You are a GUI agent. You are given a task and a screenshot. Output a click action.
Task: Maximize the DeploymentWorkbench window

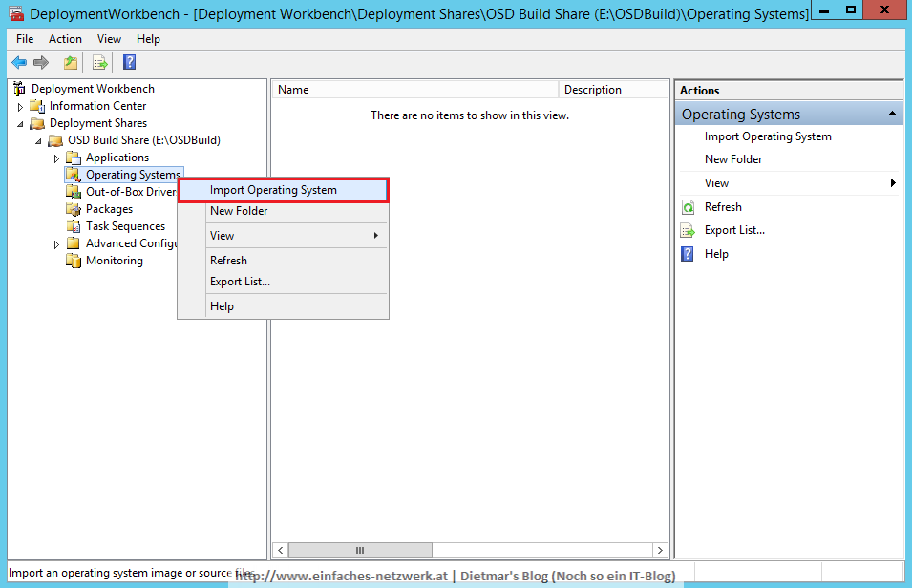coord(850,10)
